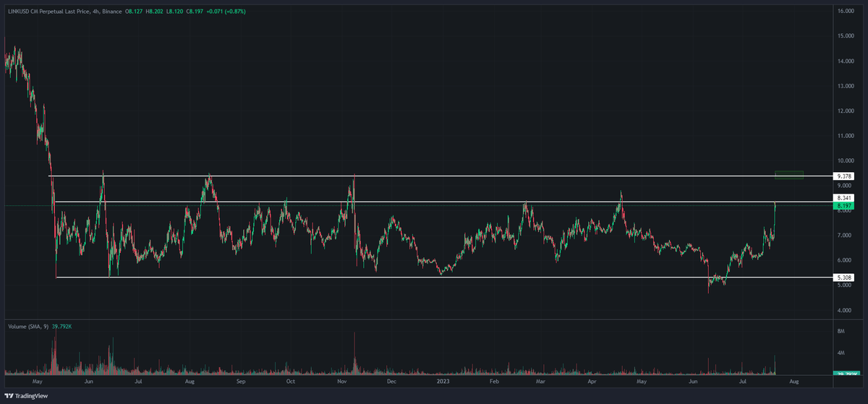868x404 pixels.
Task: Select the 9.378 price line label
Action: tap(845, 176)
